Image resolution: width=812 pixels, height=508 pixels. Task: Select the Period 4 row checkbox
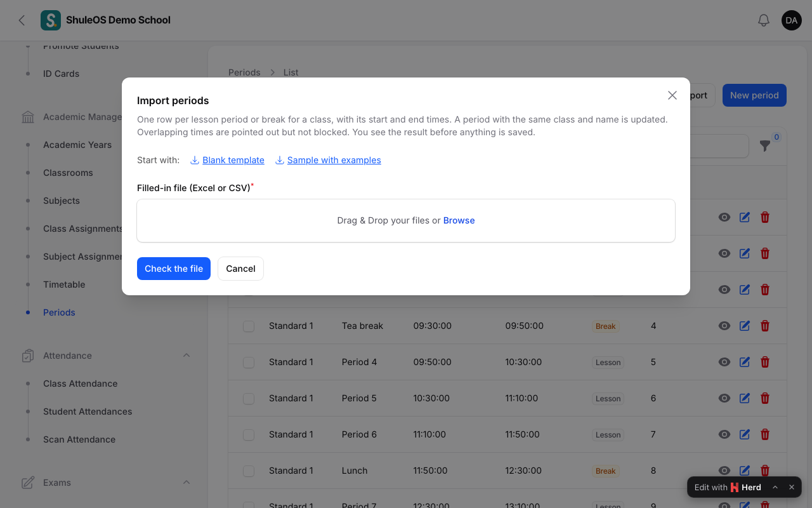249,362
